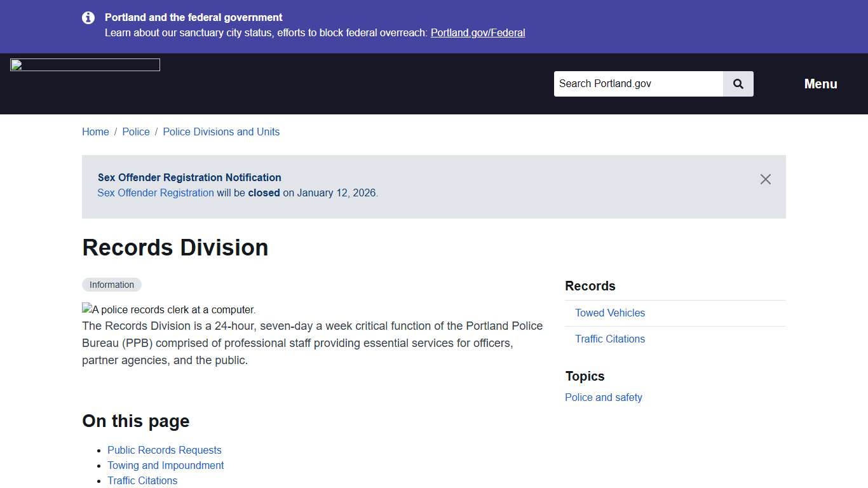Jump to Public Records Requests section
This screenshot has width=868, height=488.
coord(165,450)
